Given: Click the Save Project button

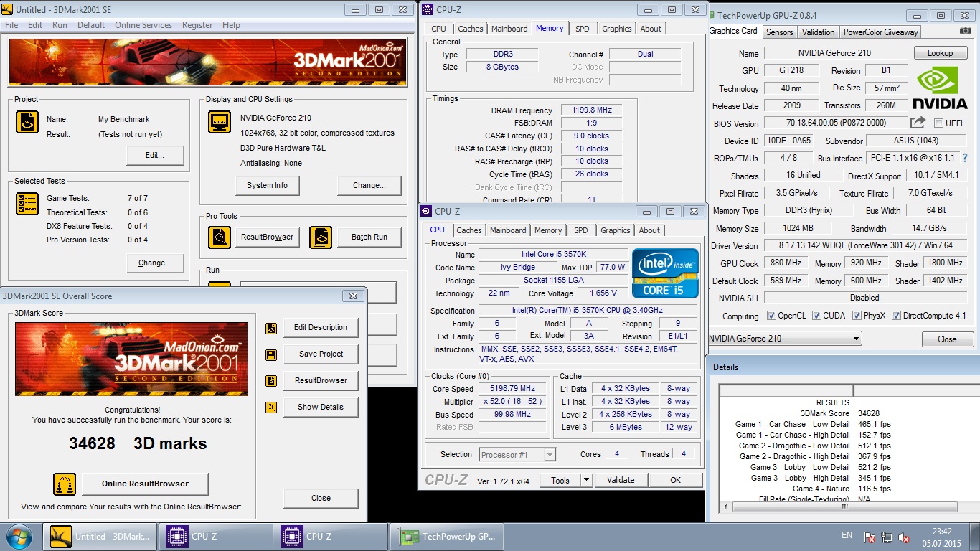Looking at the screenshot, I should click(x=321, y=354).
